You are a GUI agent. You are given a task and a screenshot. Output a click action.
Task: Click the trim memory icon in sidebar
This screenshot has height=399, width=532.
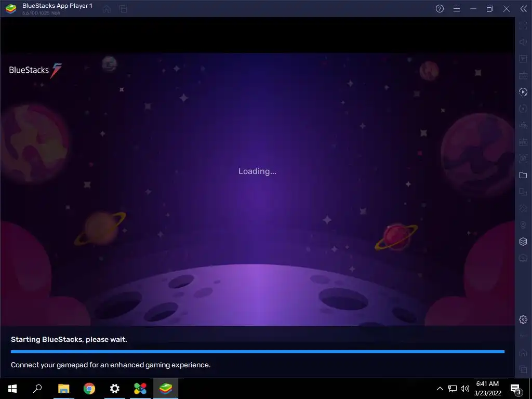tap(523, 125)
